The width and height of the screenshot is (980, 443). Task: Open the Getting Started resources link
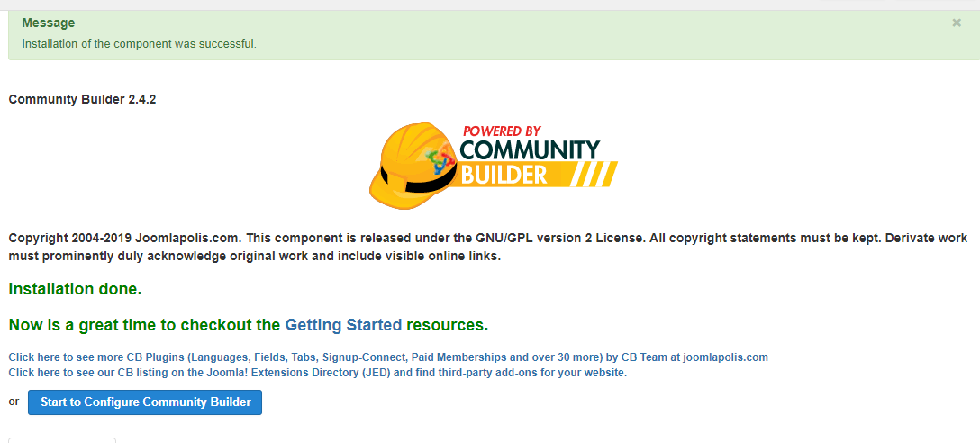[343, 325]
